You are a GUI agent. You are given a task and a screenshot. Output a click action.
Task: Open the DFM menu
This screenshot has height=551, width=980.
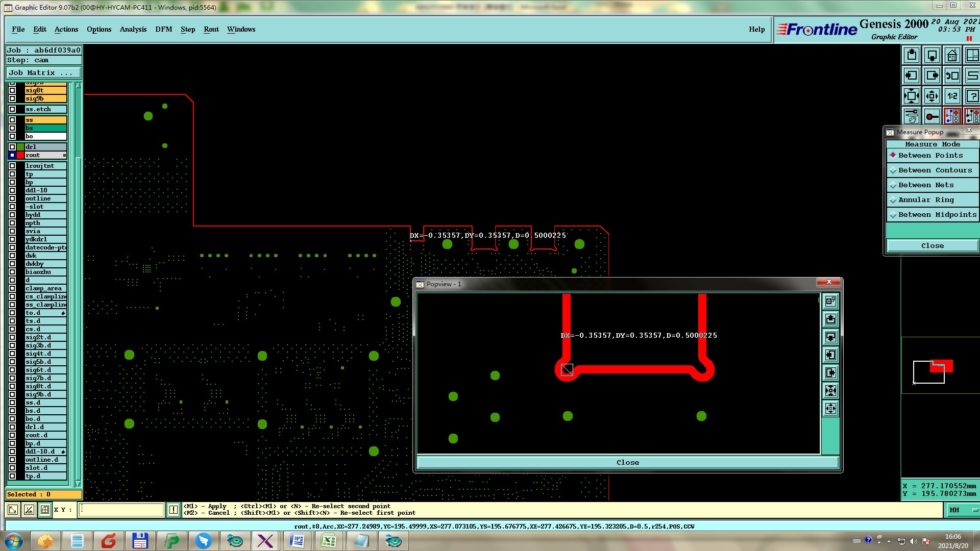[x=164, y=29]
